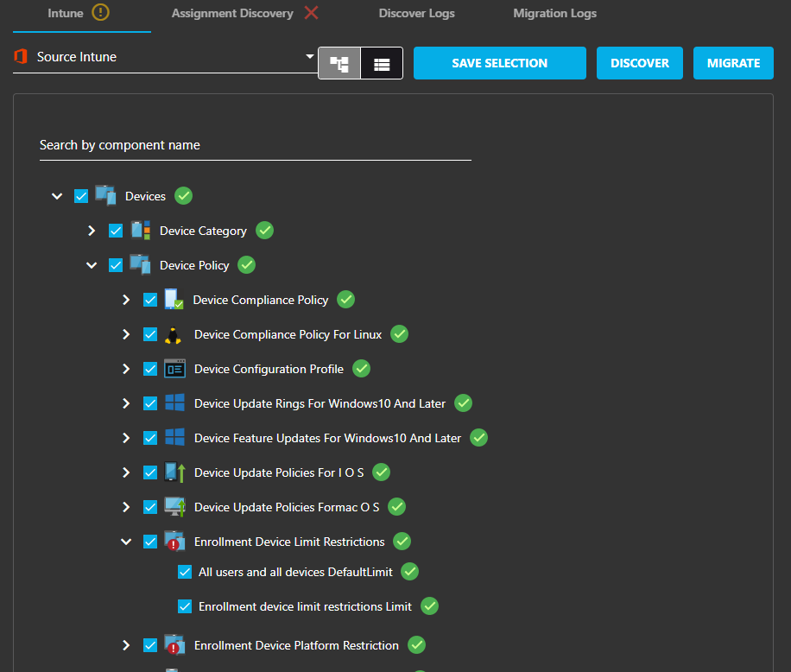Click the Devices node icon
Viewport: 791px width, 672px height.
[x=106, y=196]
